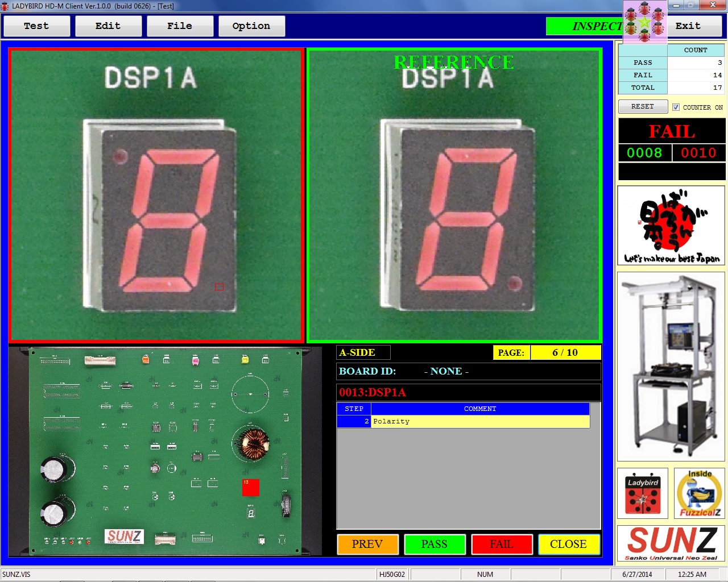Mark the component as PASS
The height and width of the screenshot is (582, 728).
pyautogui.click(x=435, y=544)
